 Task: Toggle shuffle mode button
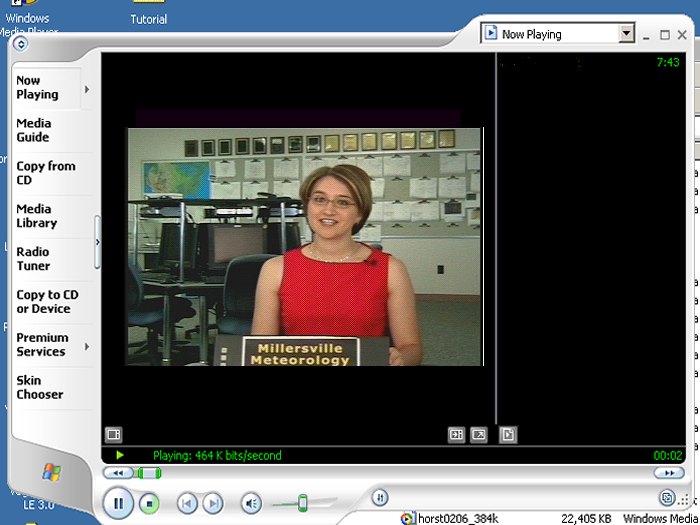(x=380, y=497)
